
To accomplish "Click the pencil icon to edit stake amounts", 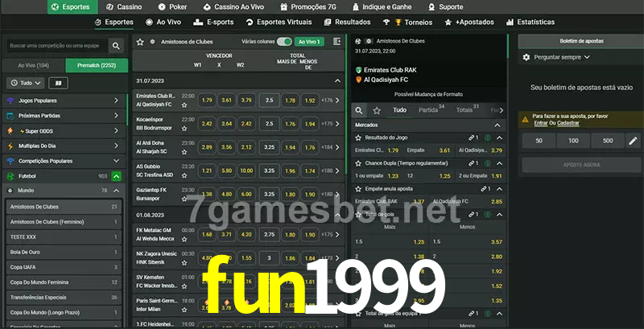I will pyautogui.click(x=633, y=141).
